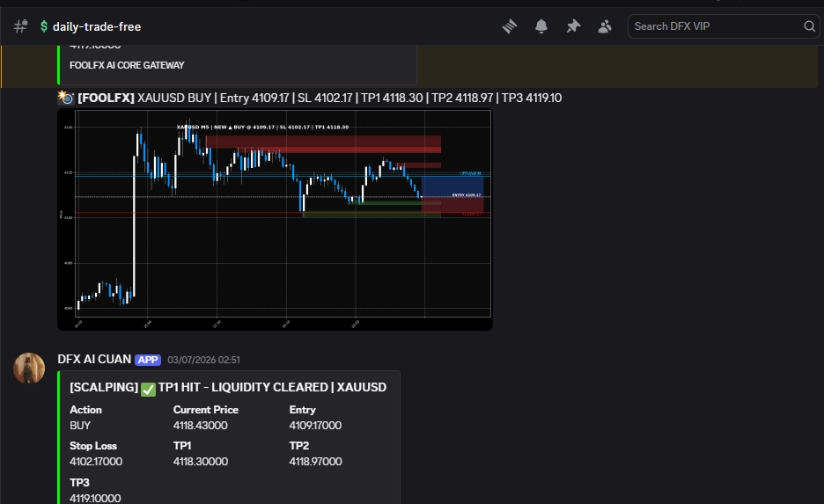Click the green dollar sign channel emoji
The image size is (824, 504).
[x=44, y=26]
